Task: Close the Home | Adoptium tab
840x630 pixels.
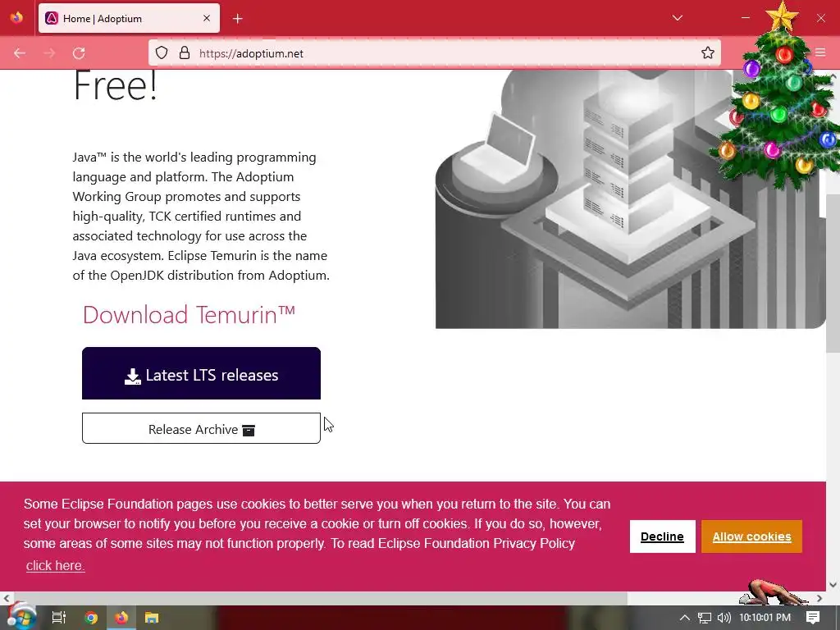Action: pos(207,18)
